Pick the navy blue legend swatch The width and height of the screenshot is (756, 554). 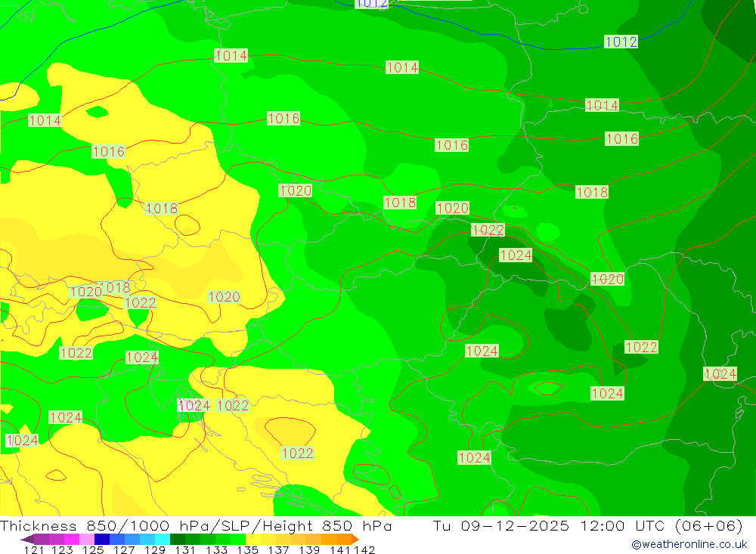pyautogui.click(x=102, y=539)
